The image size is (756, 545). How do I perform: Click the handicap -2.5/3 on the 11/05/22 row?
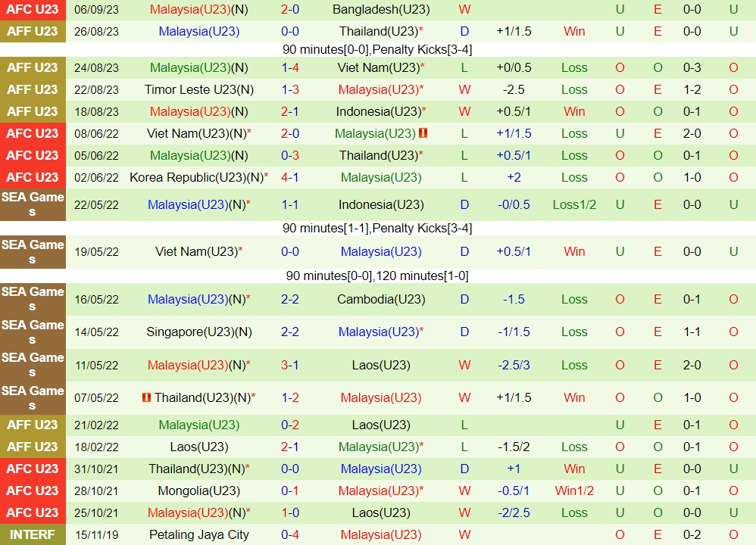(x=514, y=366)
